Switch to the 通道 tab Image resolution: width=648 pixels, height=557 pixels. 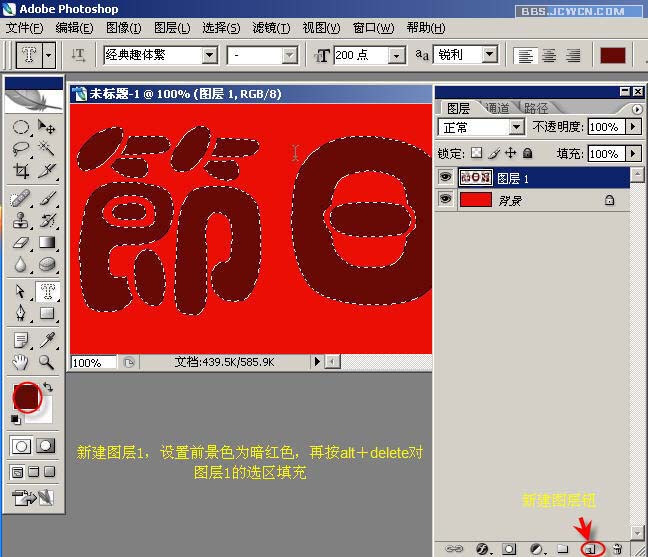[496, 108]
